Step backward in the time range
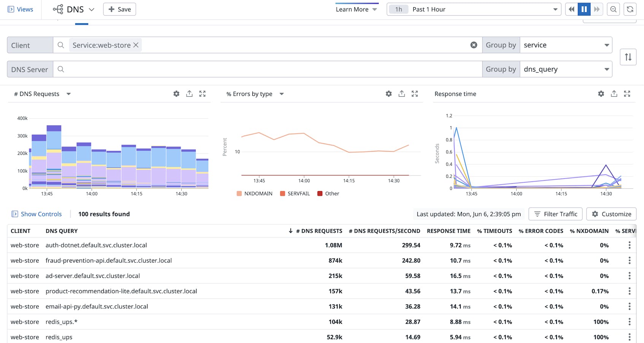The width and height of the screenshot is (644, 343). [571, 9]
